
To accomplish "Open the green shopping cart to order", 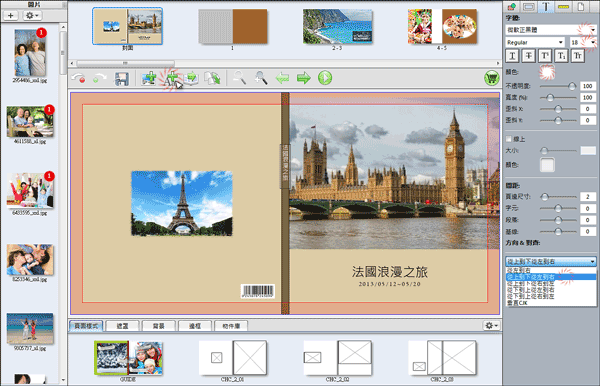I will coord(491,78).
